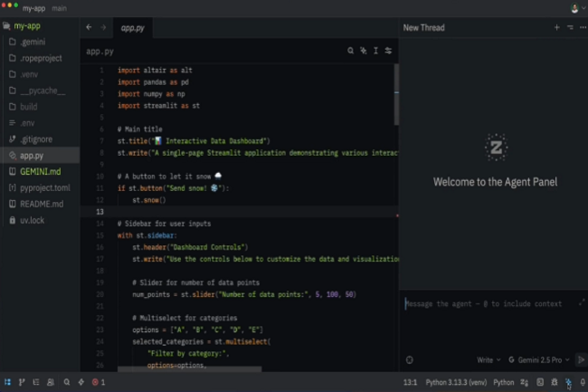Open the Write profile dropdown

(488, 360)
